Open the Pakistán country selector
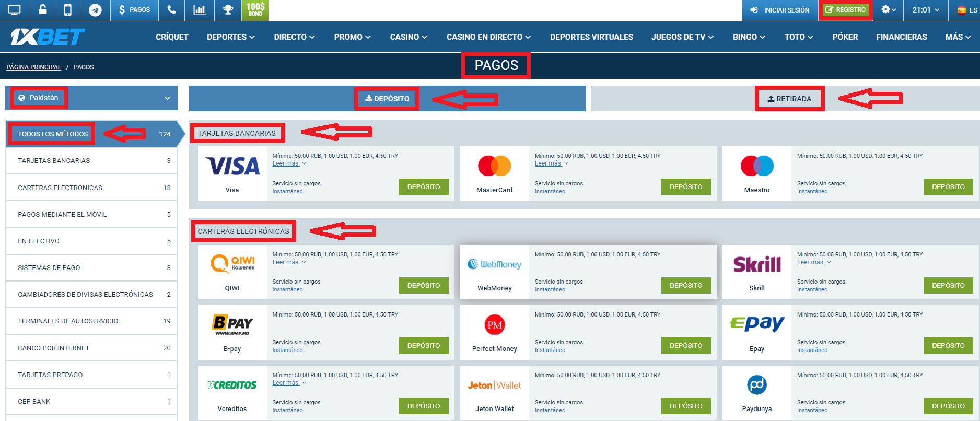 tap(91, 98)
